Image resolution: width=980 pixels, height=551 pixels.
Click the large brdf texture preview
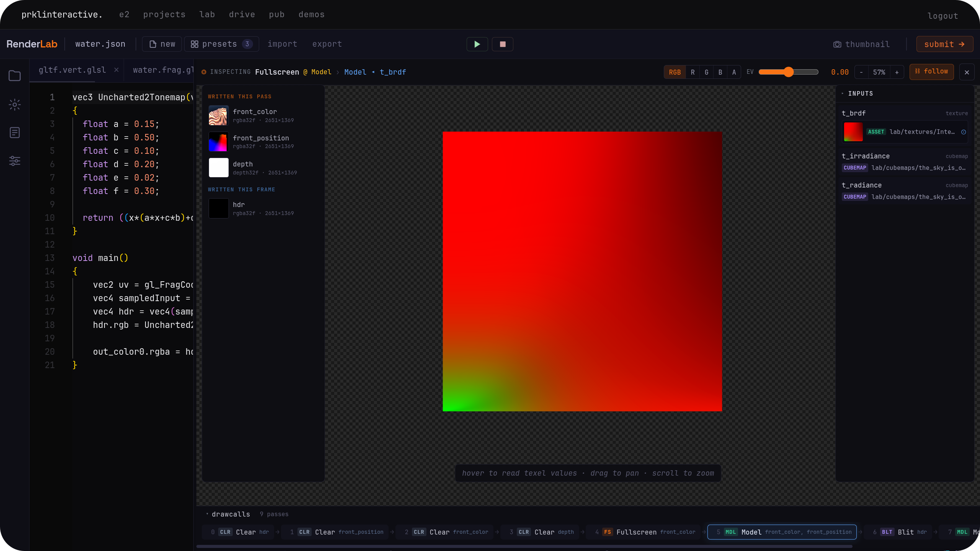click(x=582, y=272)
